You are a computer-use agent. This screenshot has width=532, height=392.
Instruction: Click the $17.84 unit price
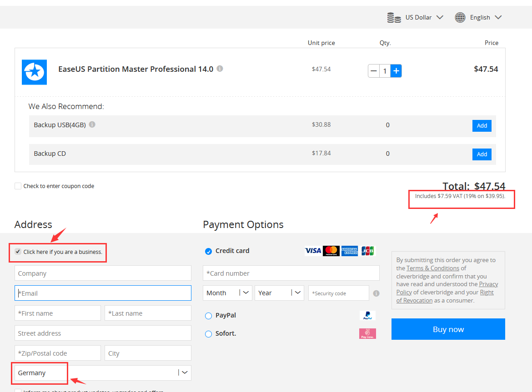pos(321,153)
